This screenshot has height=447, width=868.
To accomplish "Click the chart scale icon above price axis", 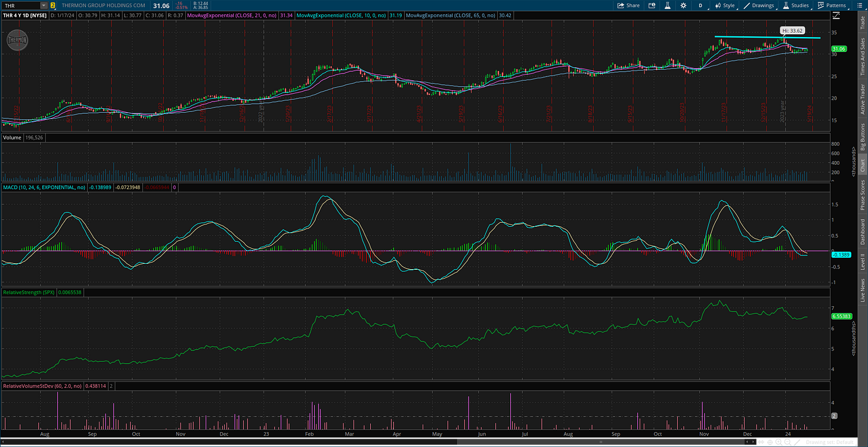I will (x=836, y=15).
